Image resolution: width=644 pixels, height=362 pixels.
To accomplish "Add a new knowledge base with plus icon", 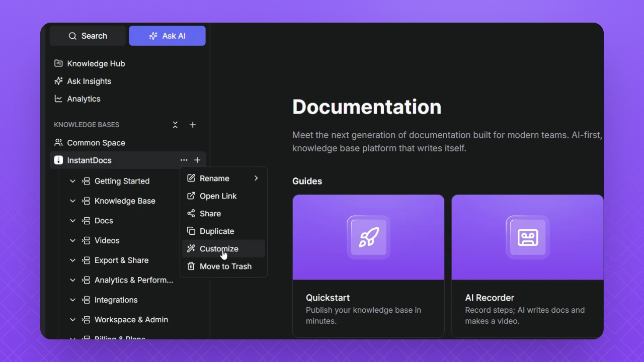I will point(193,125).
